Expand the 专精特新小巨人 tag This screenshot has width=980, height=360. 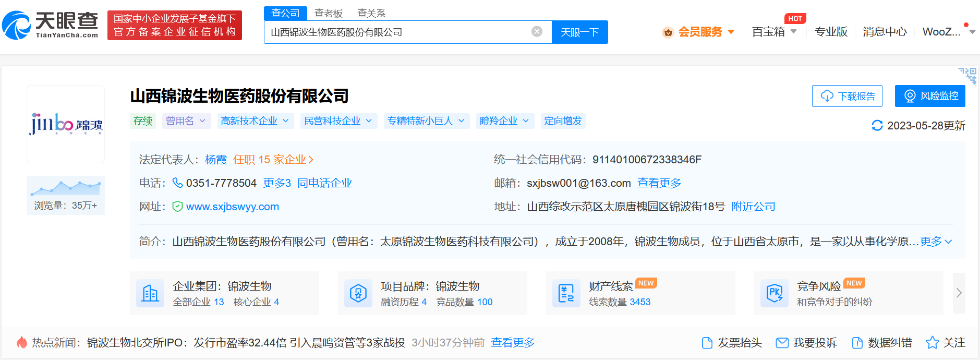click(426, 121)
